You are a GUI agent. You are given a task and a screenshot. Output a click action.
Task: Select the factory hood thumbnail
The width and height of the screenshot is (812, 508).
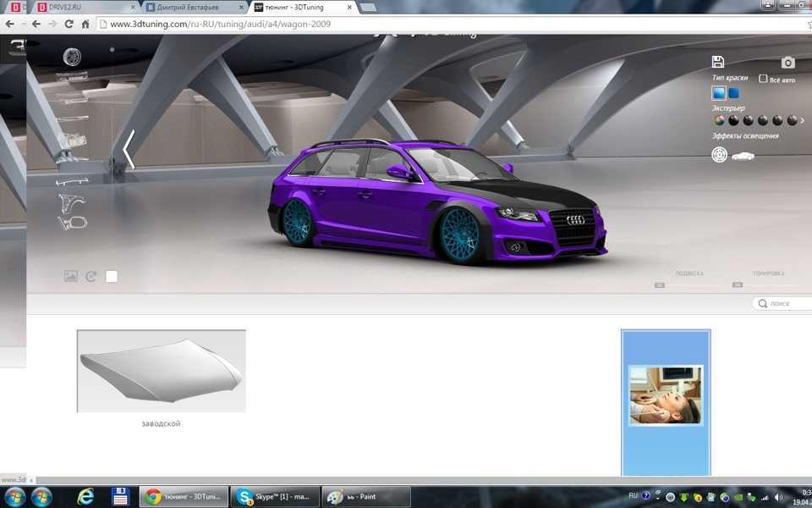tap(161, 371)
